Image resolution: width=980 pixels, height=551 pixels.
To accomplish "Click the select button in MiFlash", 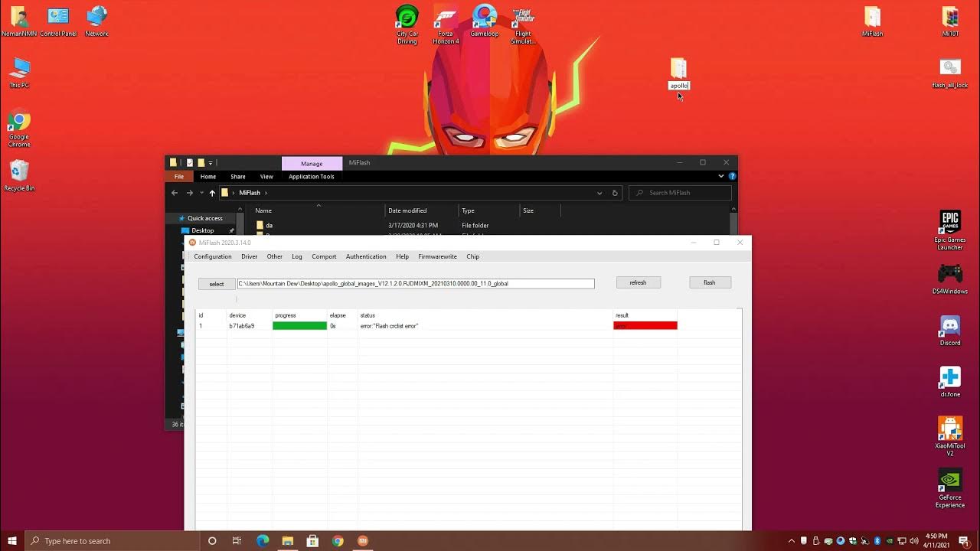I will pos(217,284).
